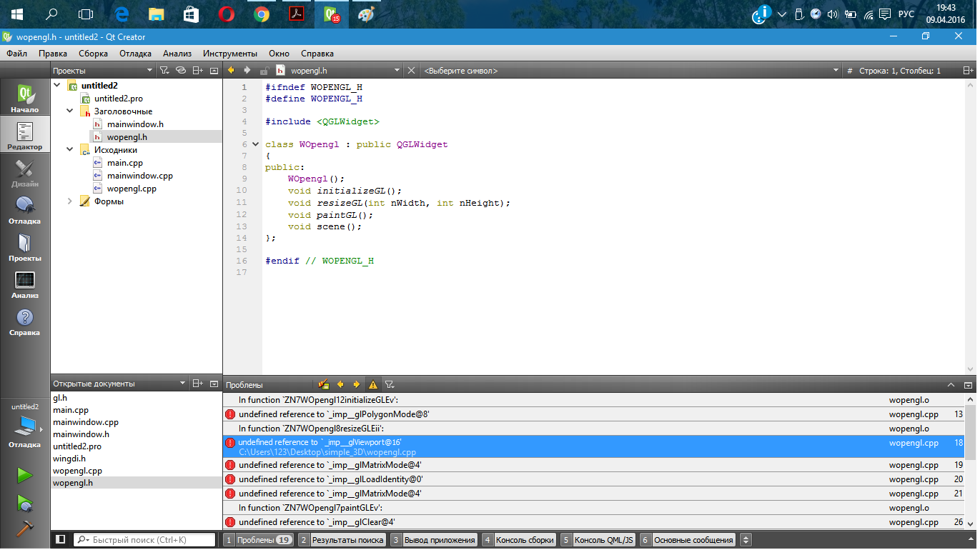
Task: Click the Problems list vertical scrollbar
Action: [x=971, y=432]
